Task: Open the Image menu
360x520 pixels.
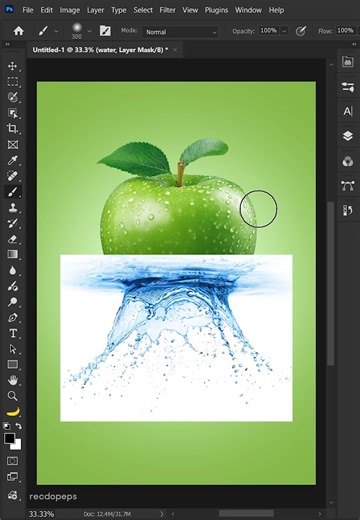Action: pyautogui.click(x=70, y=10)
